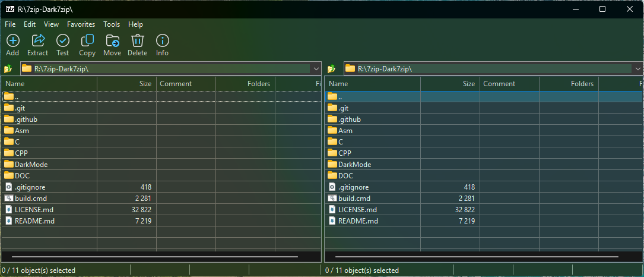Click LICENSE.md file icon in right panel
The width and height of the screenshot is (644, 277).
pos(332,209)
